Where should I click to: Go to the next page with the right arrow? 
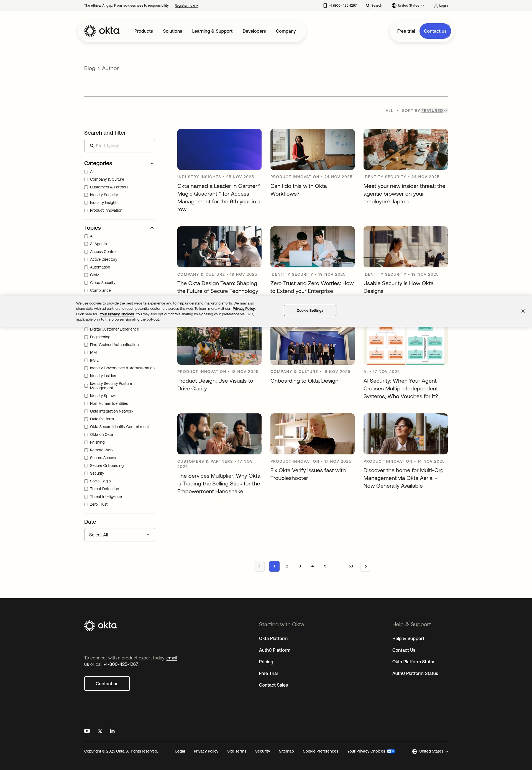(x=365, y=566)
